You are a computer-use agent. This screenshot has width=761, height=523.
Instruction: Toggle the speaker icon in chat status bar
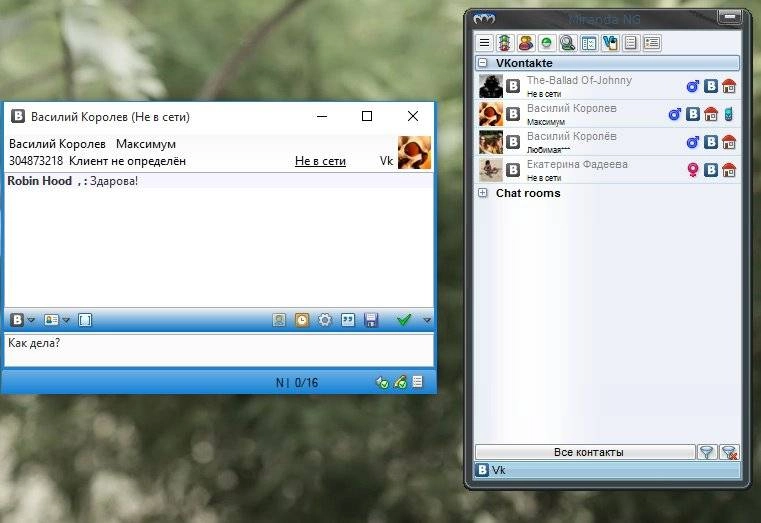tap(382, 383)
